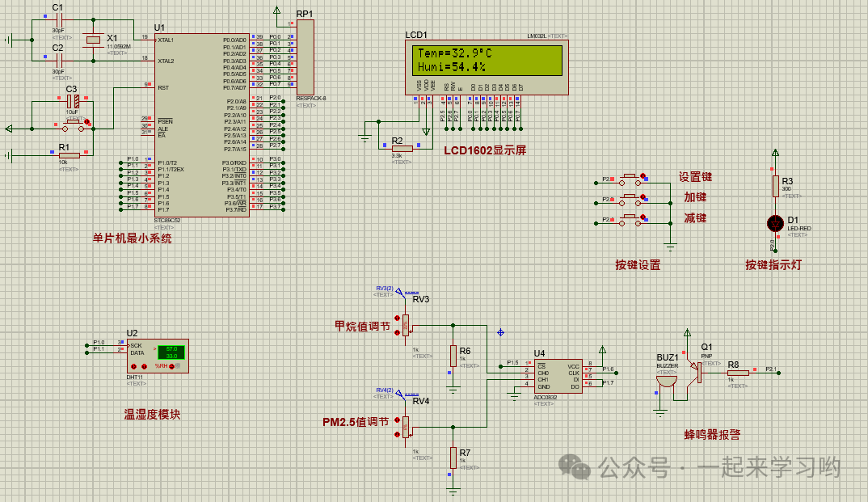This screenshot has width=868, height=502.
Task: Select the U4 ADC0832 chip
Action: 558,376
